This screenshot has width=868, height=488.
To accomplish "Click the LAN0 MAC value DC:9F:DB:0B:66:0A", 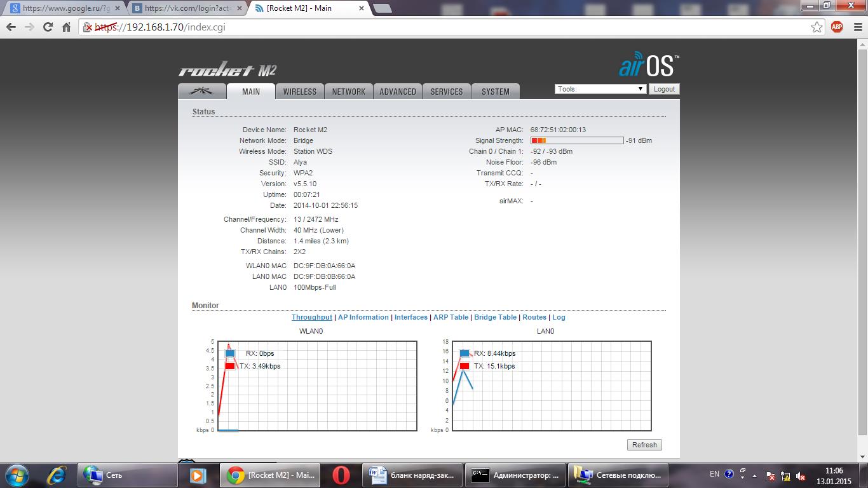I will (324, 276).
